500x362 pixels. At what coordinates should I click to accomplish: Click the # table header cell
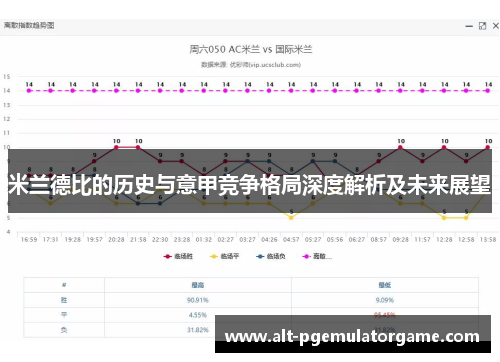coord(64,285)
